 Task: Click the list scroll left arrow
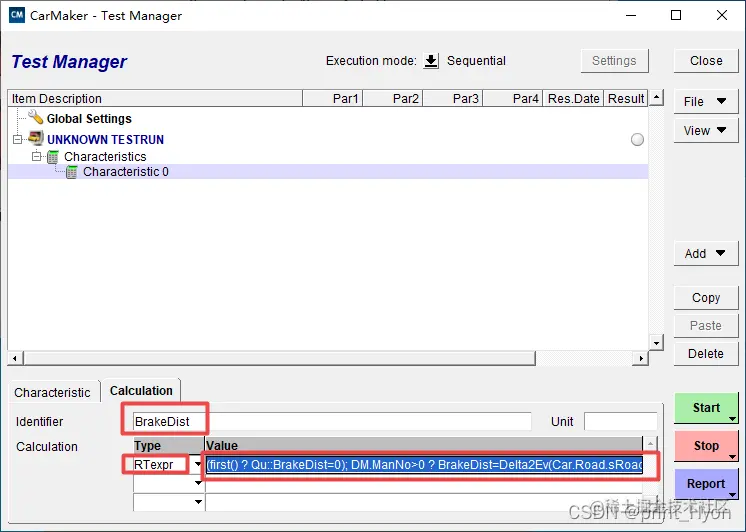[15, 358]
